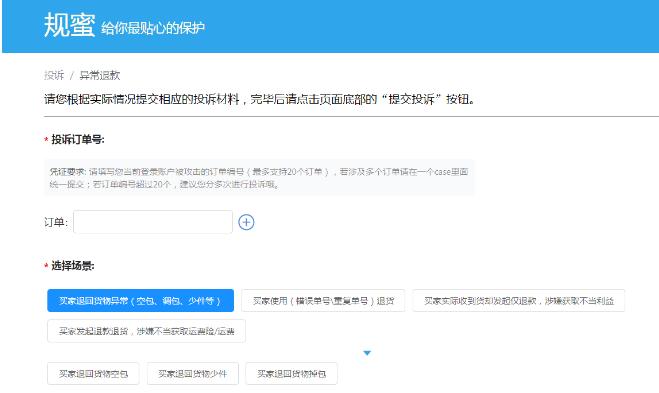Click 异常退款 breadcrumb item
The width and height of the screenshot is (659, 393).
tap(100, 75)
